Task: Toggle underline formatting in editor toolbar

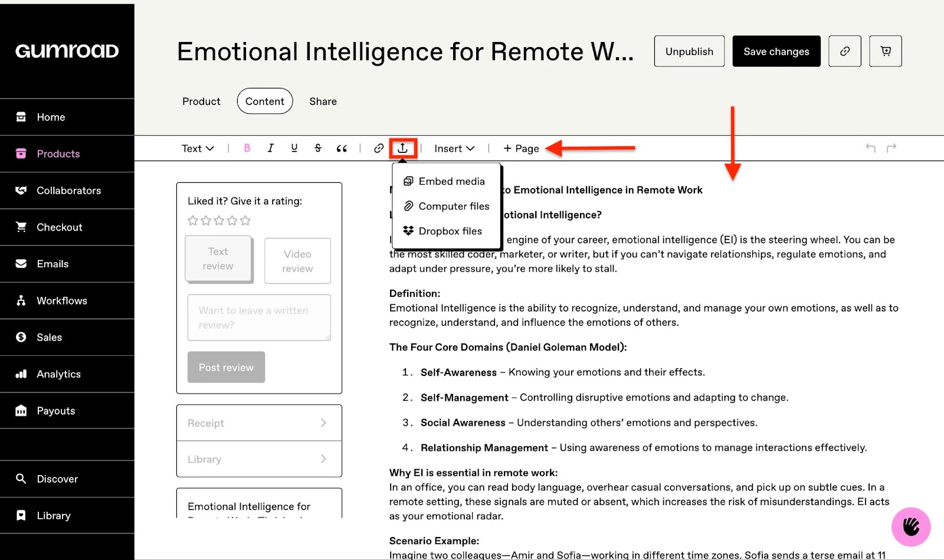Action: point(294,148)
